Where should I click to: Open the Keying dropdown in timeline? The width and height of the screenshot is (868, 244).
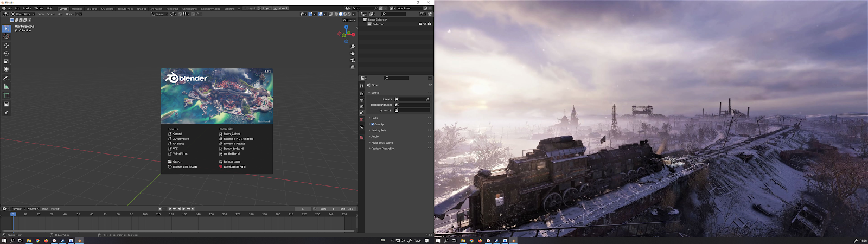pos(33,209)
